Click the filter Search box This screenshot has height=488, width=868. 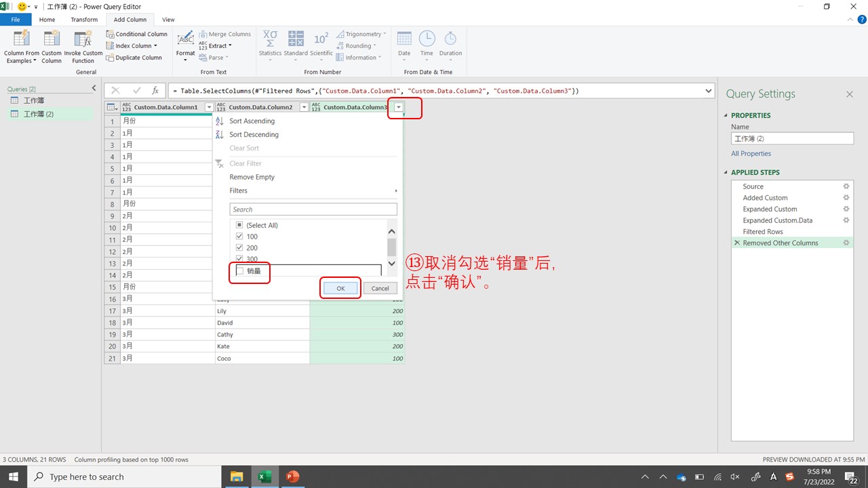point(313,209)
